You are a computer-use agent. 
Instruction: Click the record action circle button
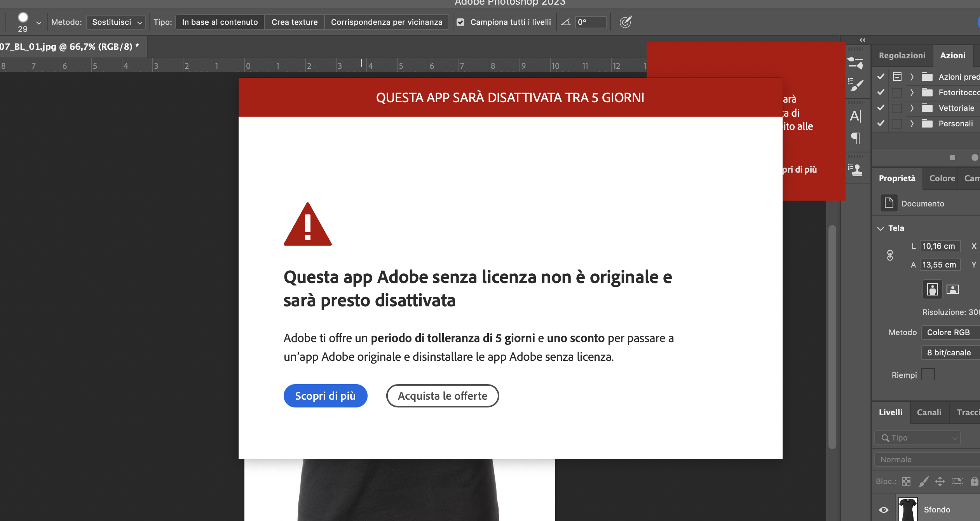click(975, 157)
